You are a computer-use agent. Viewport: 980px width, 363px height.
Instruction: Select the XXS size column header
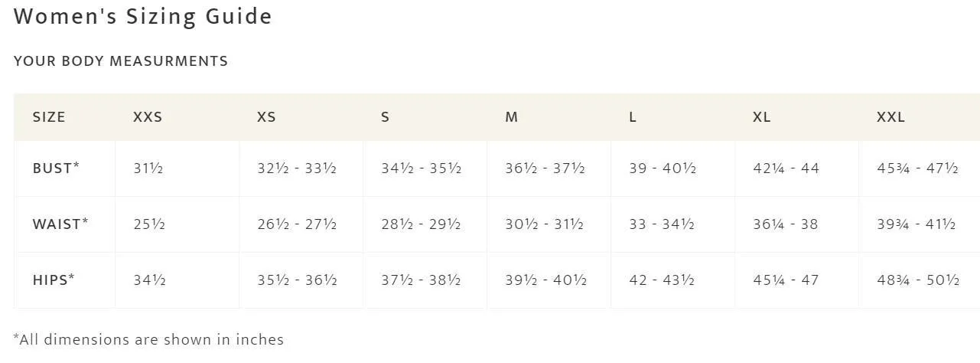pyautogui.click(x=148, y=117)
